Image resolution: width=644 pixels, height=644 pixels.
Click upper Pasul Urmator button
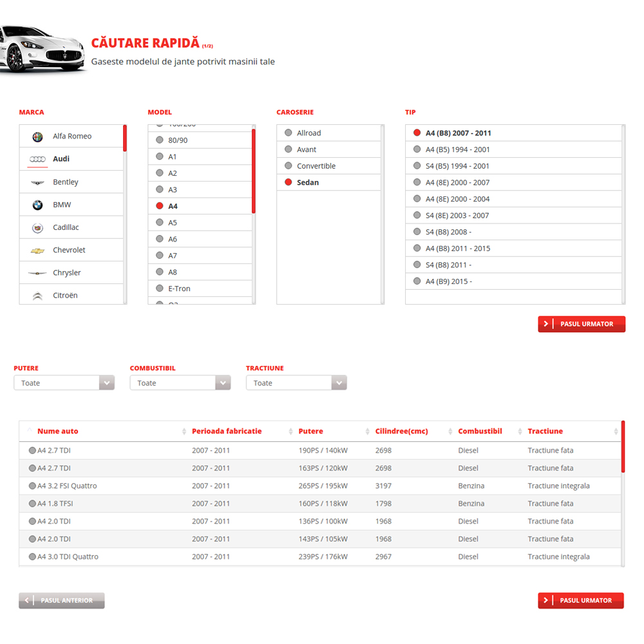(582, 324)
